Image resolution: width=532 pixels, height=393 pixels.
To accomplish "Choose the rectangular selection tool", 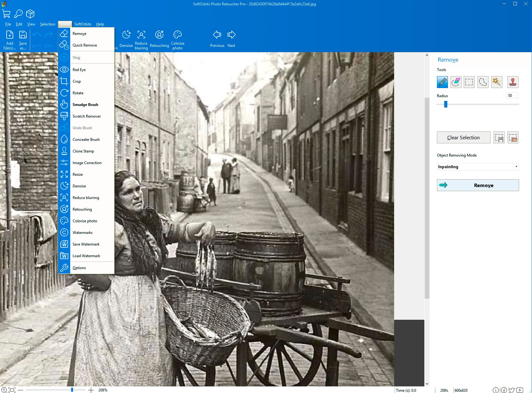I will (469, 82).
